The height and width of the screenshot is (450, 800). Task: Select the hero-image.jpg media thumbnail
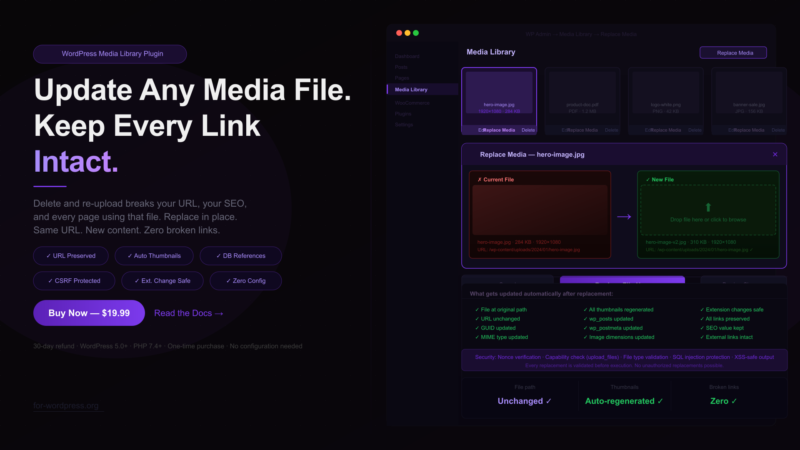coord(499,93)
